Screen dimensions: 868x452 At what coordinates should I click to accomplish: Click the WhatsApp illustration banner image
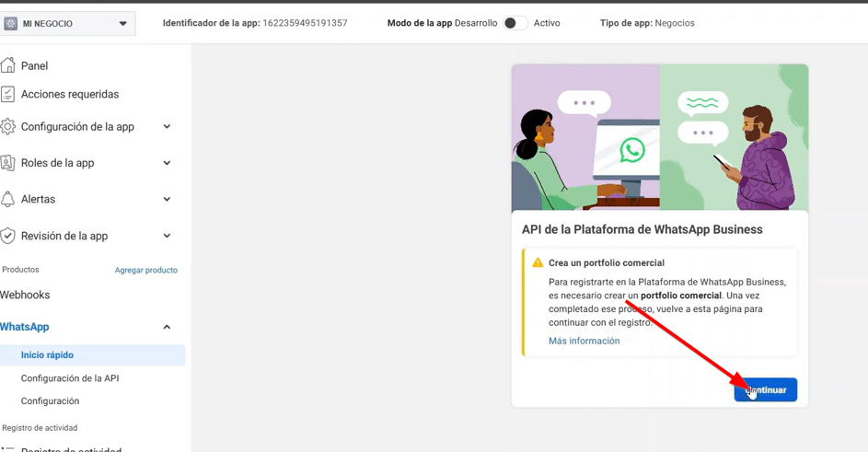tap(660, 137)
